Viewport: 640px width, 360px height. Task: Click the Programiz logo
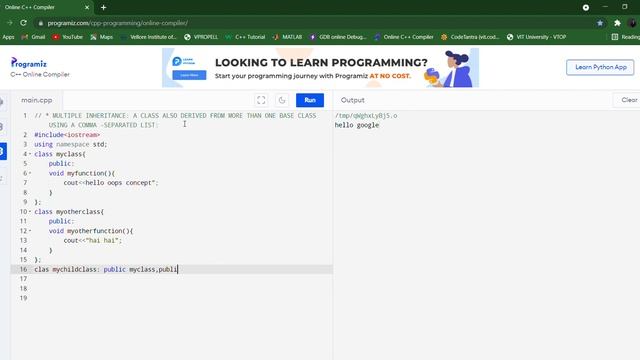click(29, 63)
